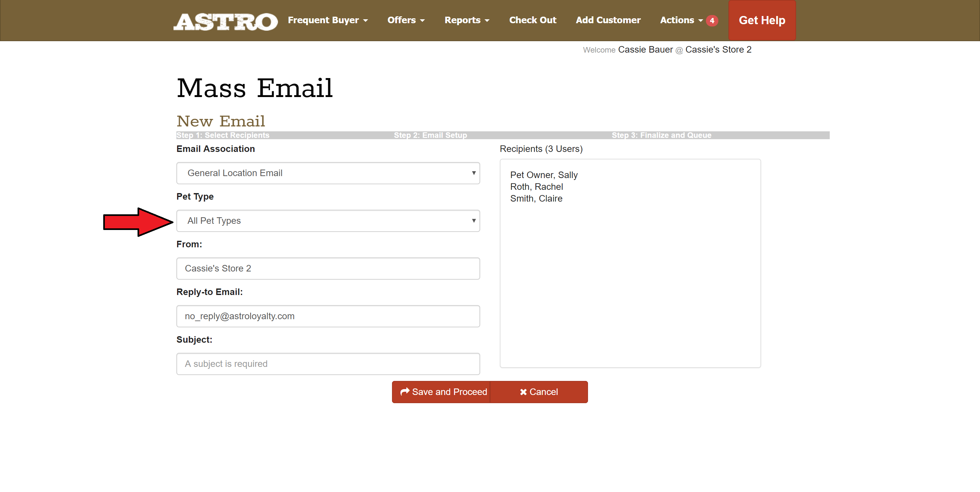
Task: Open the Add Customer page
Action: (608, 20)
